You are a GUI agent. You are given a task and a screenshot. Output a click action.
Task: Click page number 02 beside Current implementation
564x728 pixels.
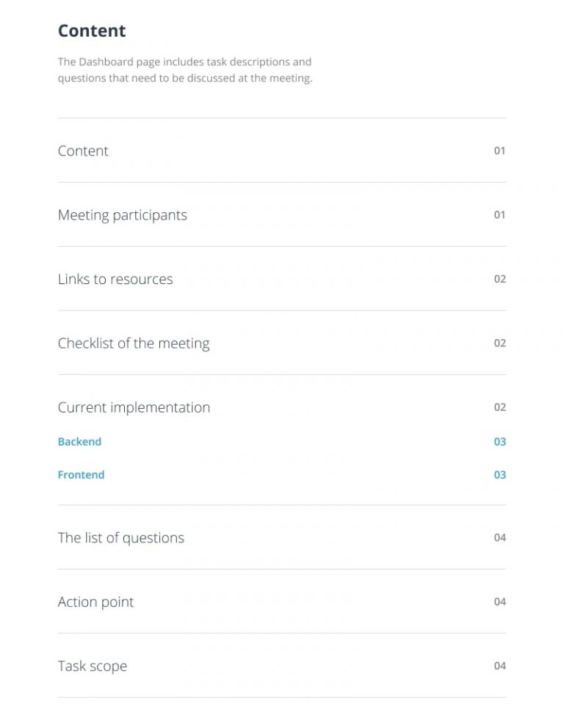(499, 407)
